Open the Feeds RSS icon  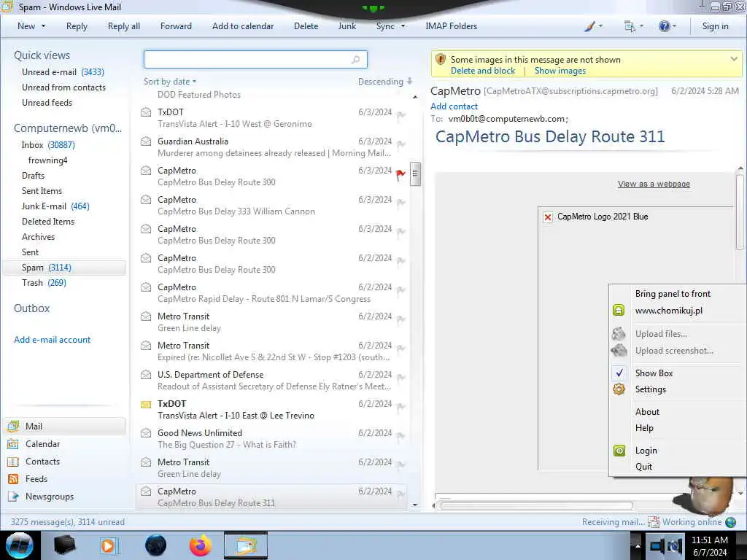[x=13, y=479]
